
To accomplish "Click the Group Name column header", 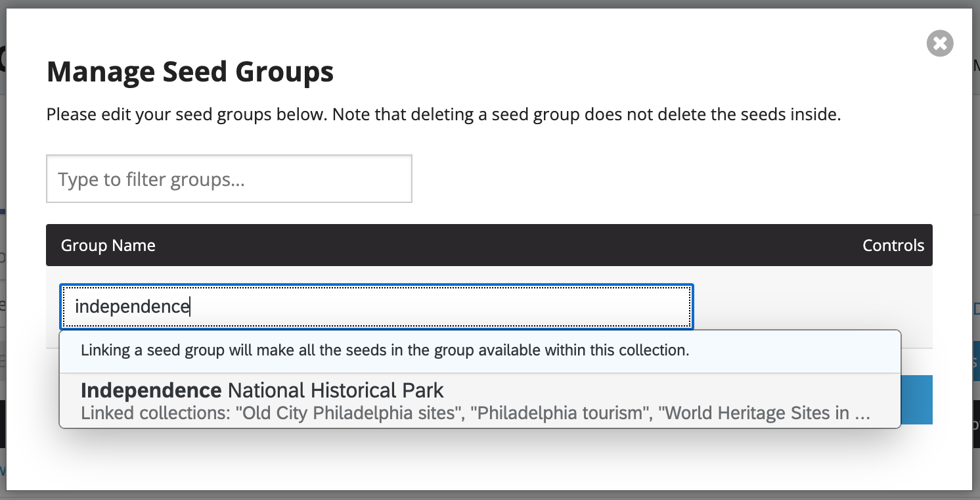I will pos(108,246).
